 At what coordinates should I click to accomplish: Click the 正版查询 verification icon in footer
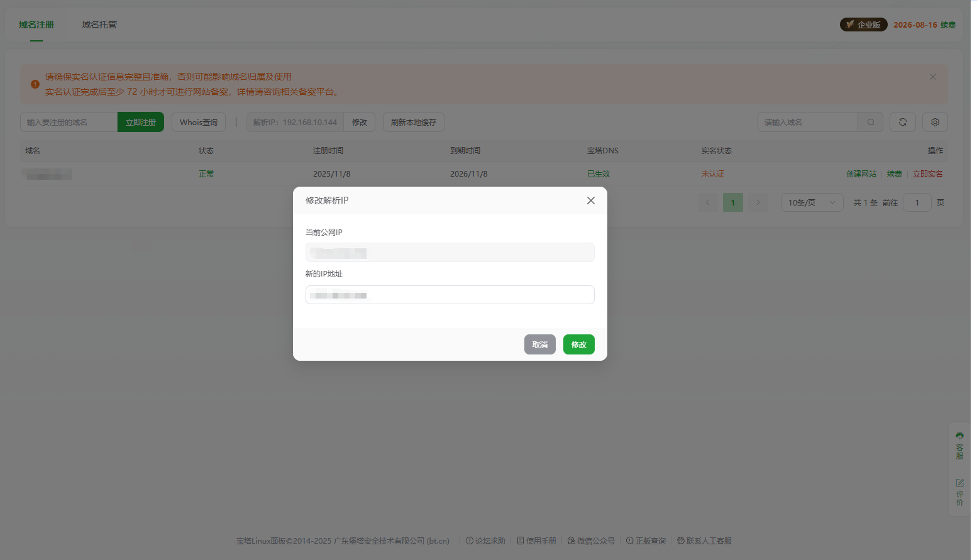pos(629,540)
